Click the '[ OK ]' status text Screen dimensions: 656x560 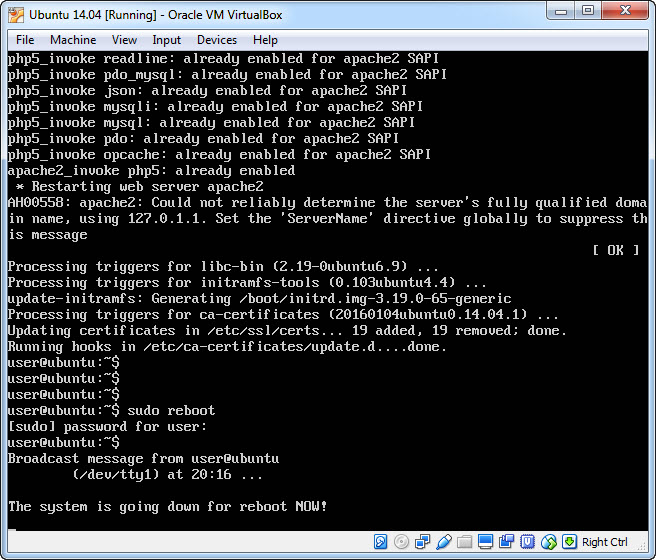tap(615, 251)
